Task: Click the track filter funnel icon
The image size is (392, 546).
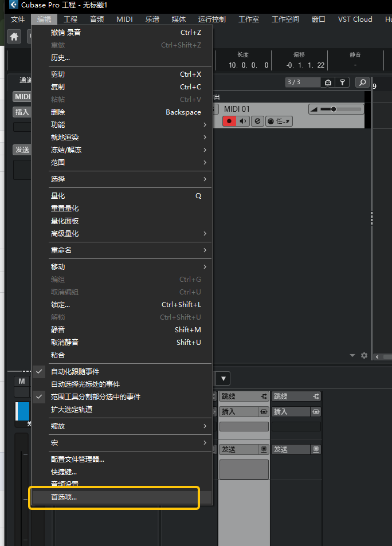Action: click(343, 82)
